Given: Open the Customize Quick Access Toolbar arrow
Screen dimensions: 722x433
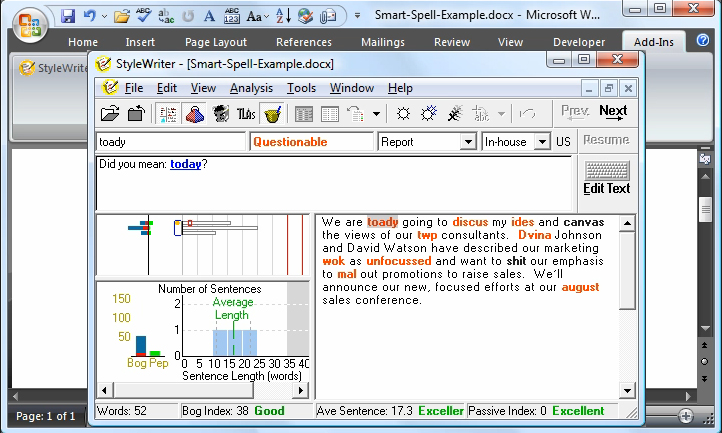Looking at the screenshot, I should pos(357,16).
